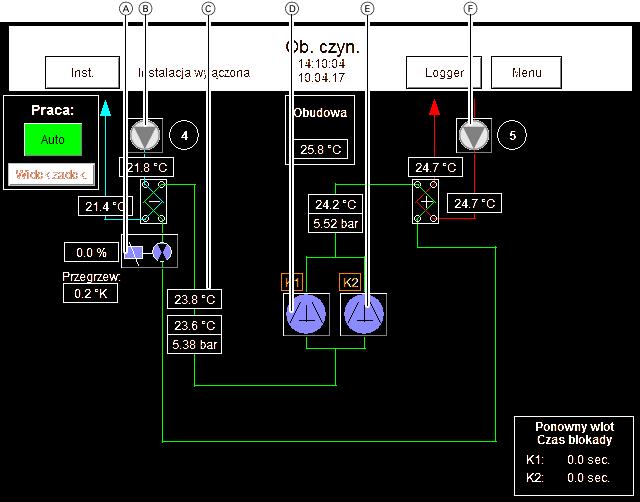Click the time 14:10:04 display
Image resolution: width=640 pixels, height=502 pixels.
321,64
